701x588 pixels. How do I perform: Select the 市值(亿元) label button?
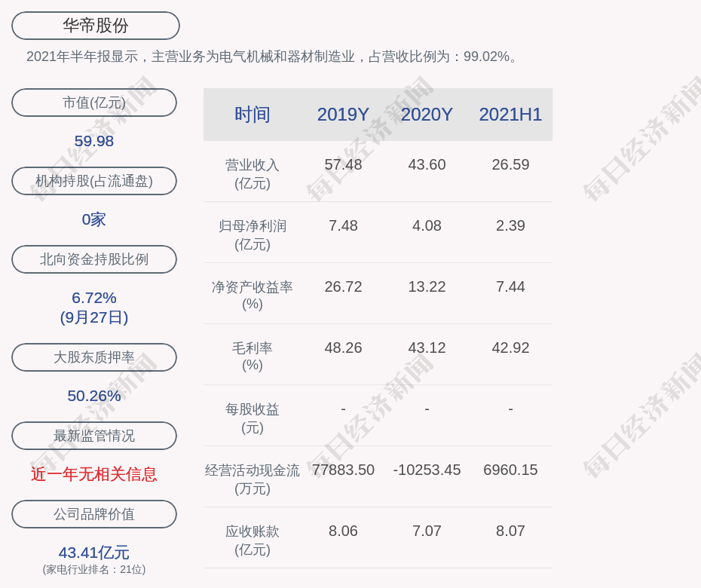[x=94, y=103]
